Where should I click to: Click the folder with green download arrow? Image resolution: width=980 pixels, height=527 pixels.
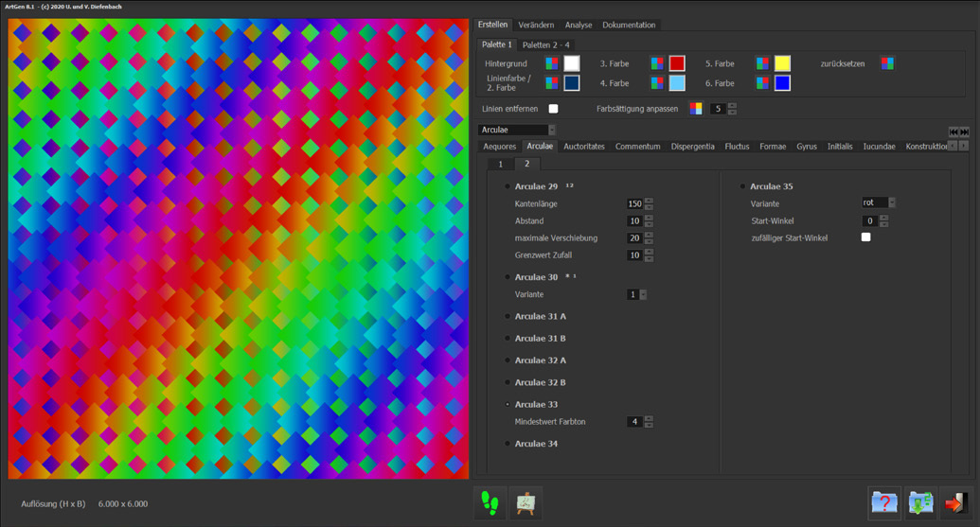pos(919,502)
